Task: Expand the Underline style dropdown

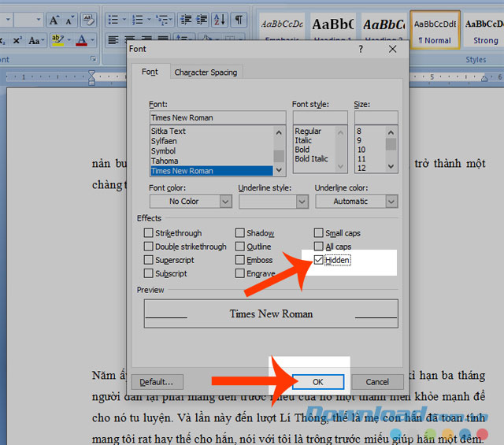Action: [x=302, y=202]
